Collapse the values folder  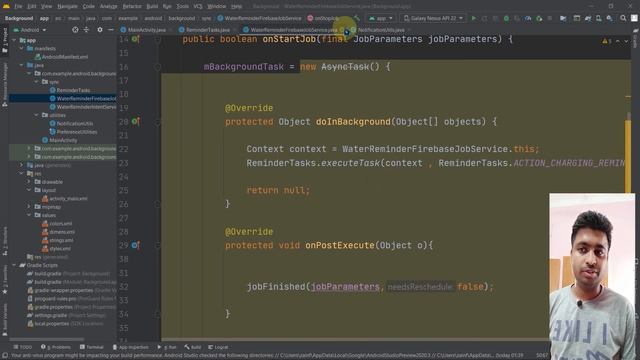(29, 215)
